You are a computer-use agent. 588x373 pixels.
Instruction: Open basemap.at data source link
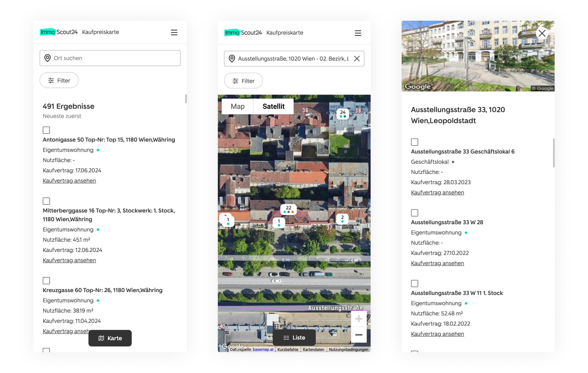click(x=263, y=350)
